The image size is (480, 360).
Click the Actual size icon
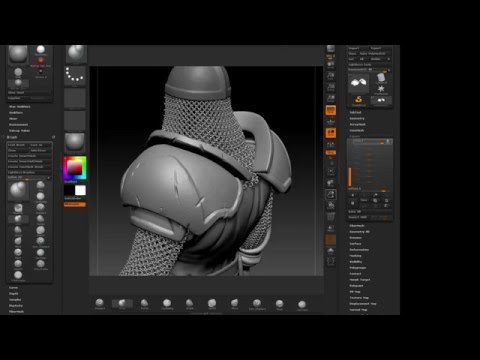pyautogui.click(x=331, y=87)
